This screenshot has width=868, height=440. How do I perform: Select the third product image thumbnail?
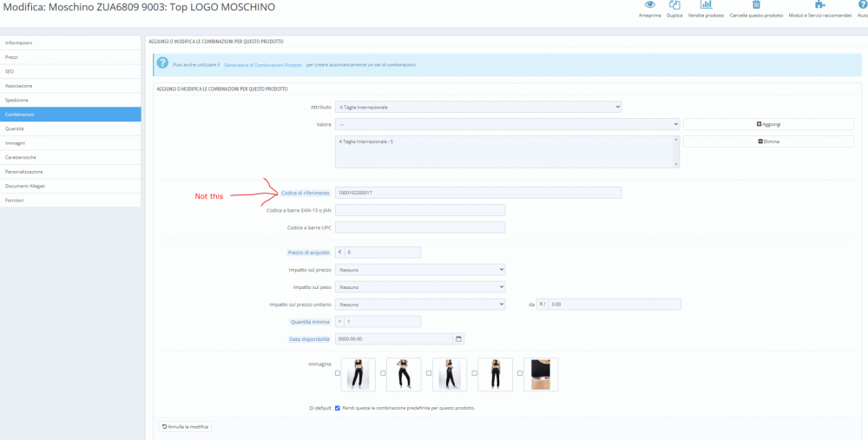[x=450, y=374]
